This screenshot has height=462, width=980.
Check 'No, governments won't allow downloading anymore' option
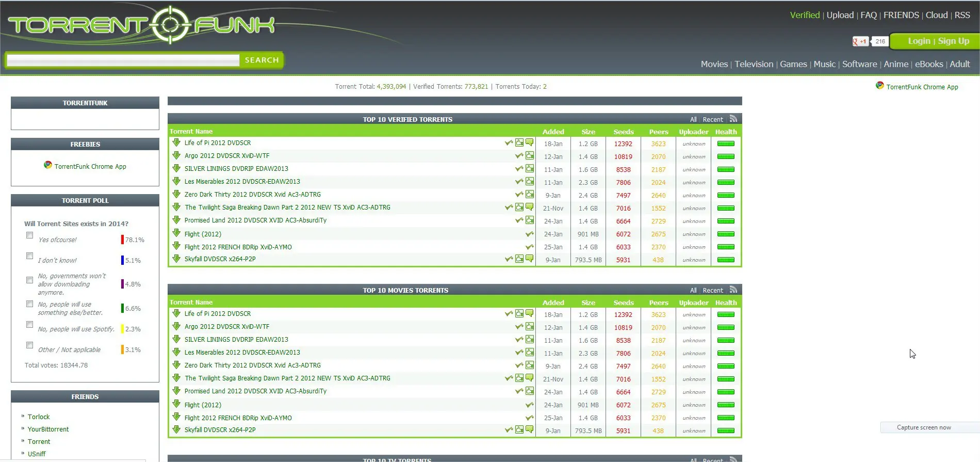(x=30, y=280)
